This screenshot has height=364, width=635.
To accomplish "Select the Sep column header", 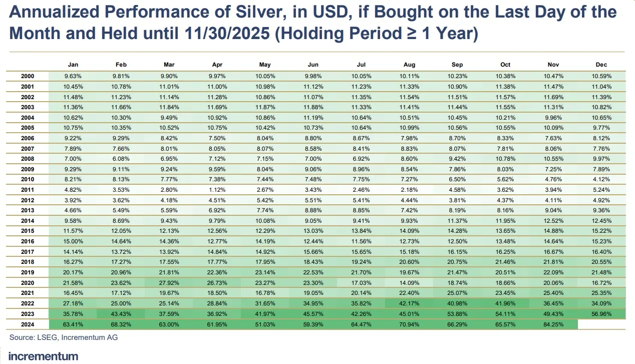I will (x=457, y=65).
